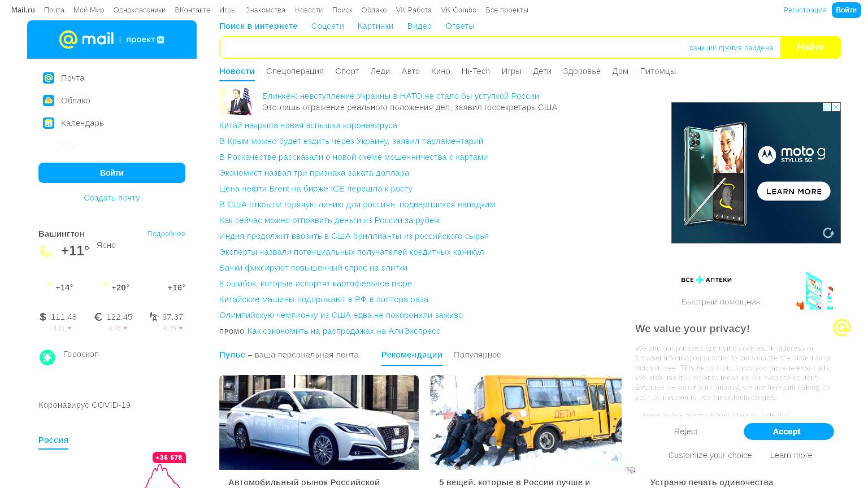
Task: Click the Создать почту link
Action: [x=112, y=198]
